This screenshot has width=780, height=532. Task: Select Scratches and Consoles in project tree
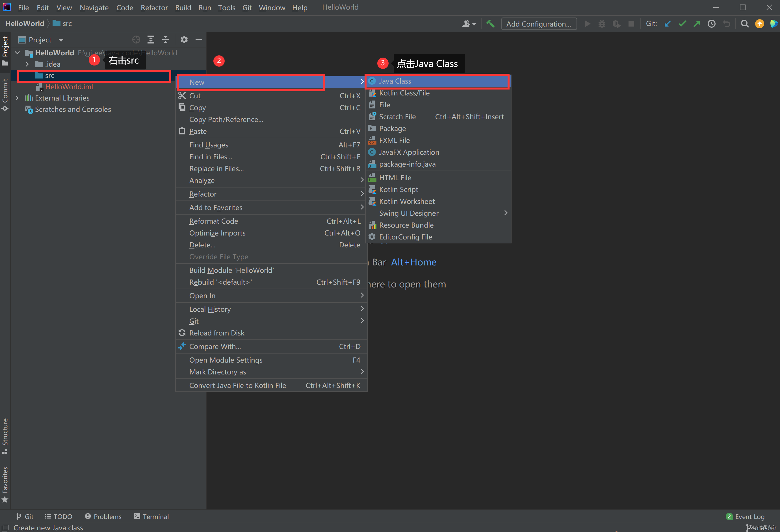point(73,109)
